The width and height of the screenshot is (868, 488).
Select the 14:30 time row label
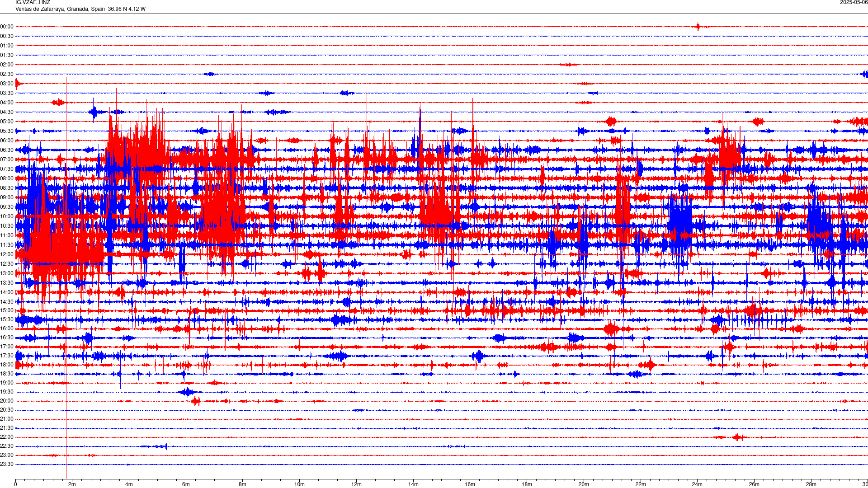(7, 302)
